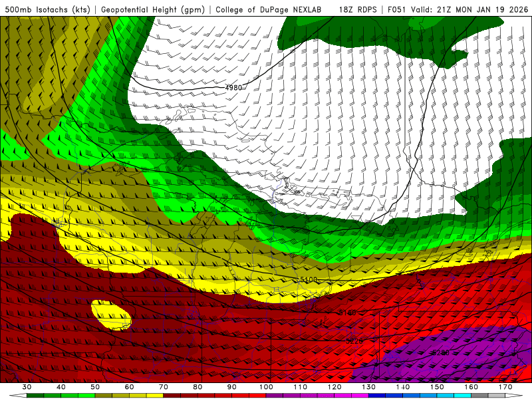Image resolution: width=532 pixels, height=399 pixels.
Task: Click the 110 label on the color scale
Action: point(301,387)
